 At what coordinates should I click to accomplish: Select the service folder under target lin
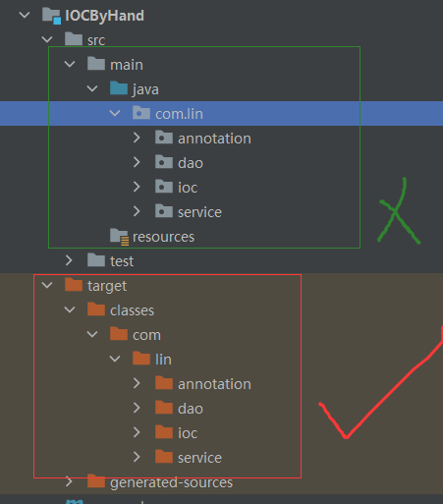click(x=199, y=458)
